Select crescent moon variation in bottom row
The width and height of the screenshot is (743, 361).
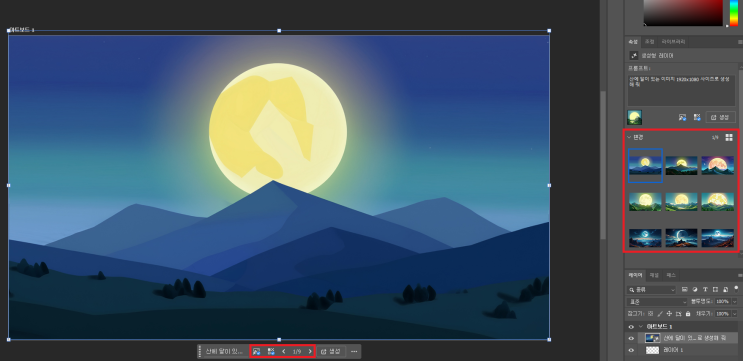681,238
